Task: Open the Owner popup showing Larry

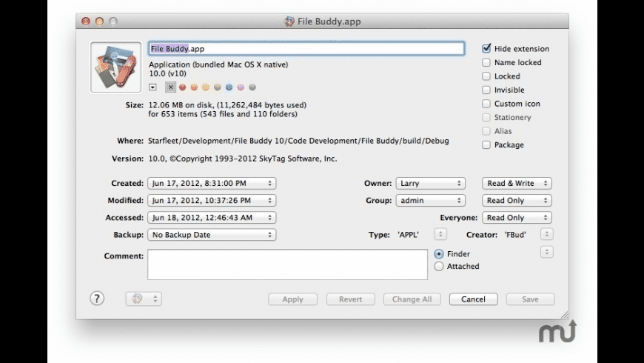Action: click(430, 183)
